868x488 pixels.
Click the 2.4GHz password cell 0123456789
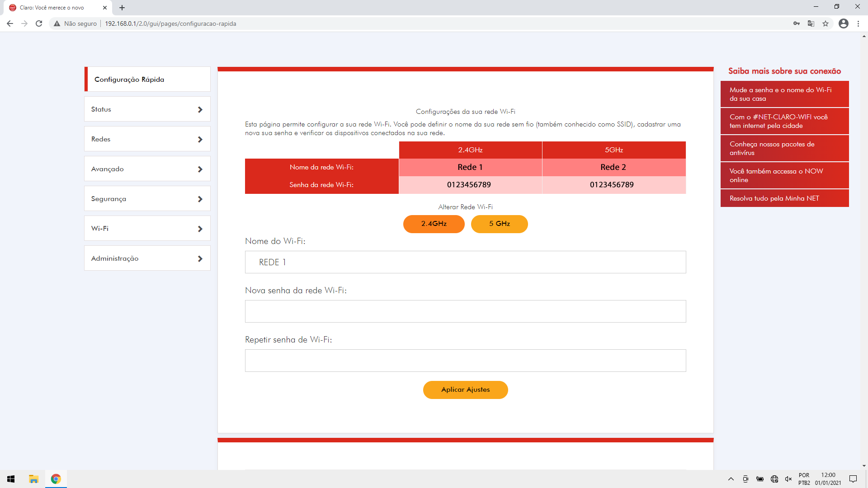470,185
